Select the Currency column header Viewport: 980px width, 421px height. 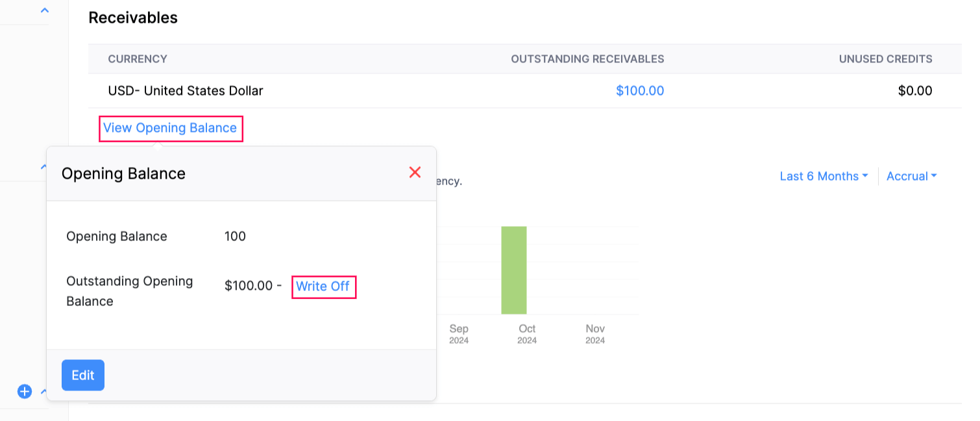click(138, 59)
